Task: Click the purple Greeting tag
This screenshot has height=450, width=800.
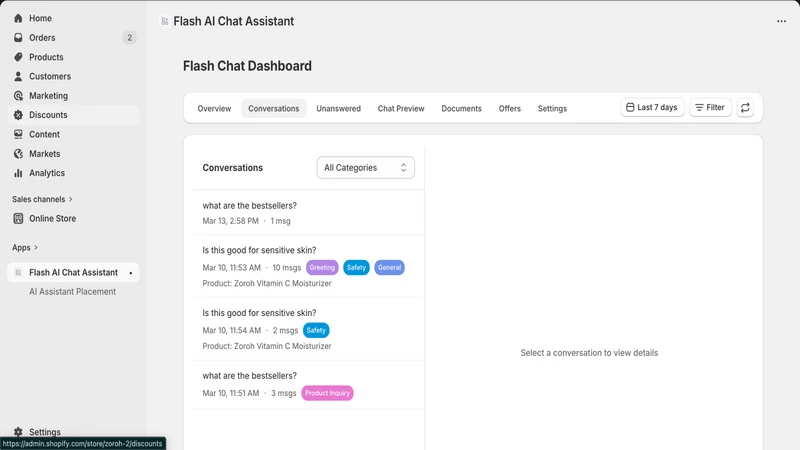Action: coord(322,267)
